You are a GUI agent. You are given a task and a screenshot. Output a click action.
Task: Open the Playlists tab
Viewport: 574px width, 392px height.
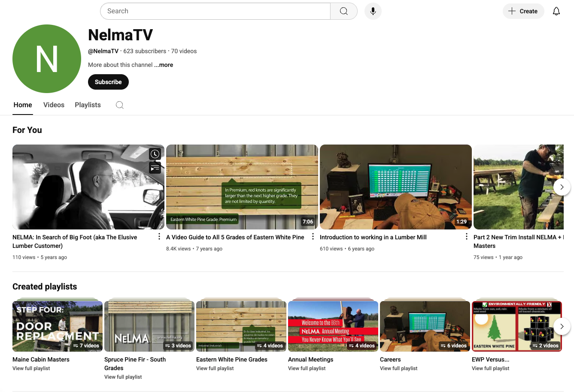click(88, 105)
